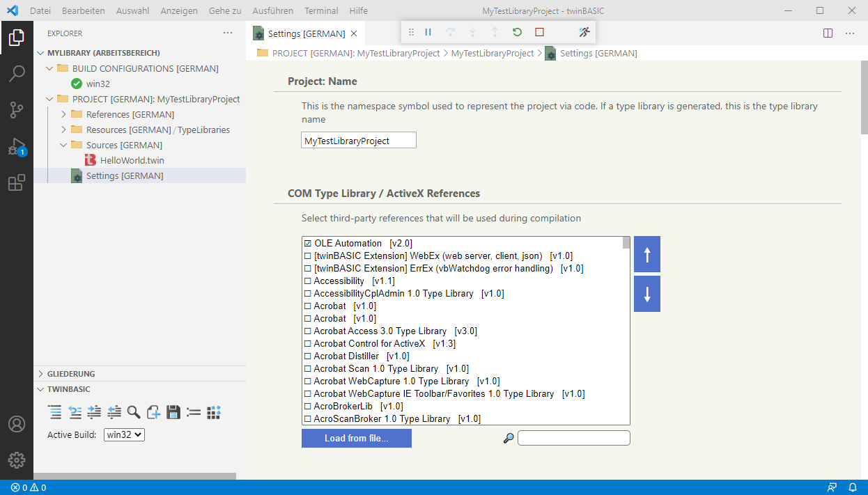Click the floppy disk save icon
868x495 pixels.
pos(173,412)
